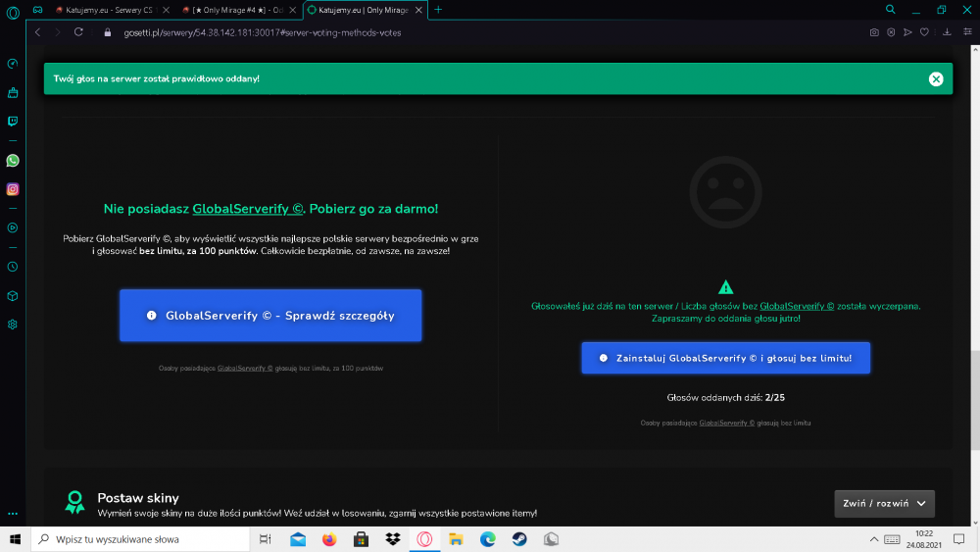Viewport: 980px width, 552px height.
Task: Click GlobalServerify - Sprawdź szczegóły button
Action: coord(270,316)
